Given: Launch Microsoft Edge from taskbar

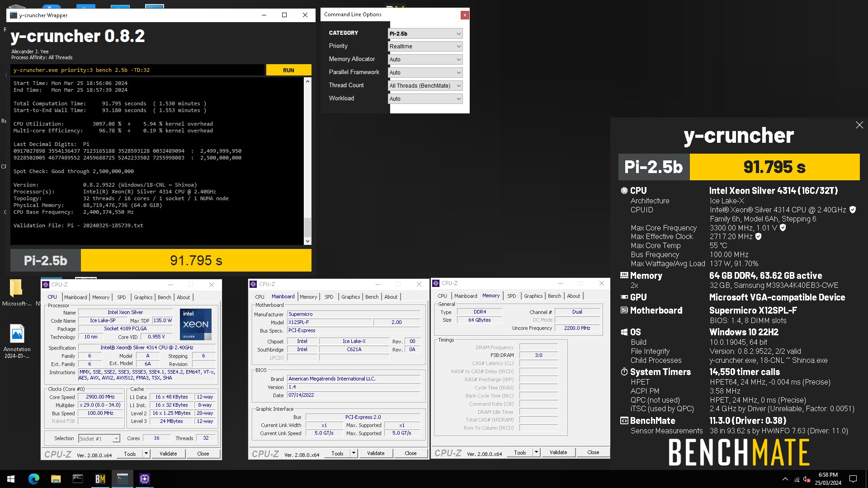Looking at the screenshot, I should click(x=34, y=479).
